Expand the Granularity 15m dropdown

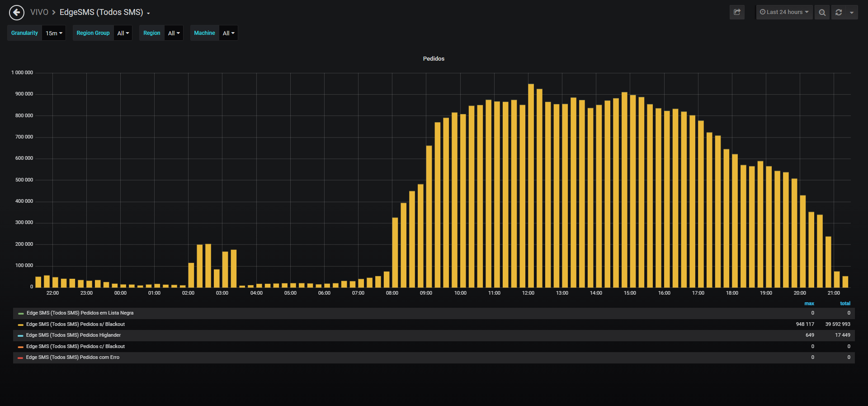(x=54, y=33)
